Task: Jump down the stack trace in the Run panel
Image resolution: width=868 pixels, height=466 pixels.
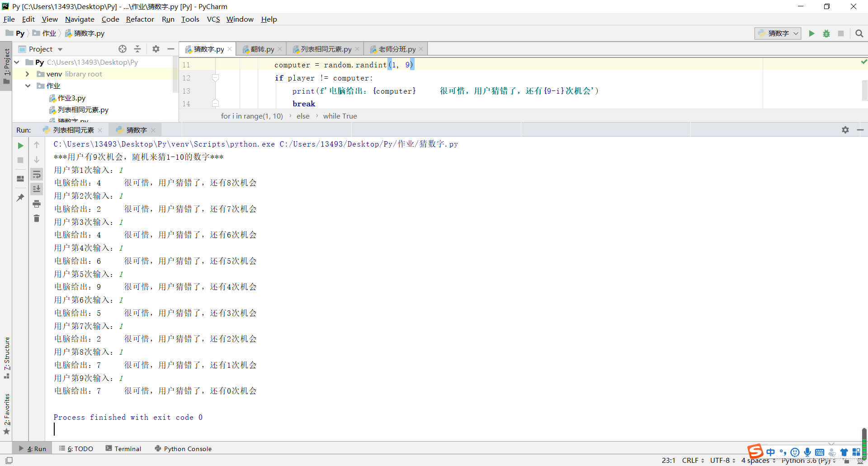Action: coord(37,160)
